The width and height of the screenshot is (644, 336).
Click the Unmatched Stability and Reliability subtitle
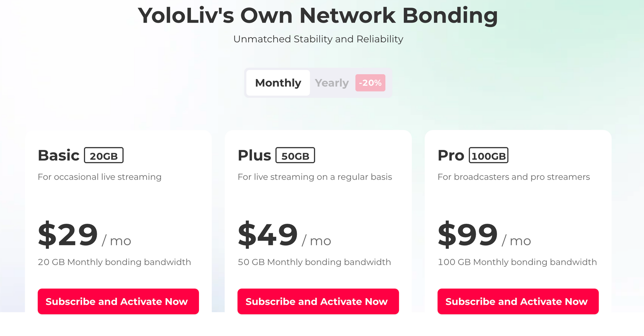click(318, 39)
